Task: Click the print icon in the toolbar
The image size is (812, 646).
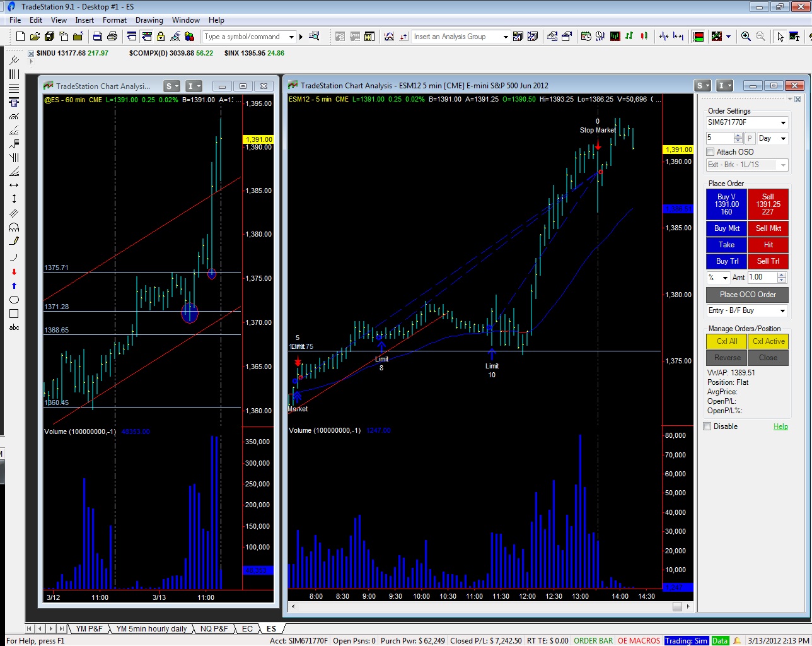Action: [x=112, y=37]
